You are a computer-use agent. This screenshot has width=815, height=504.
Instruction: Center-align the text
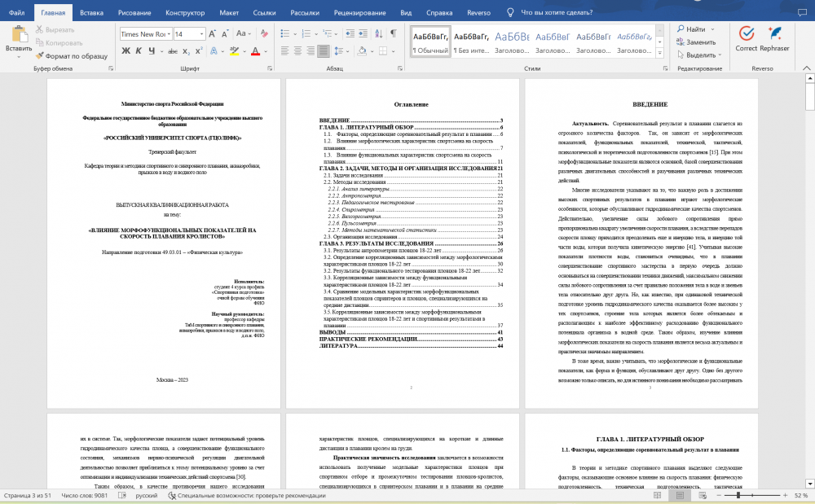pos(297,50)
